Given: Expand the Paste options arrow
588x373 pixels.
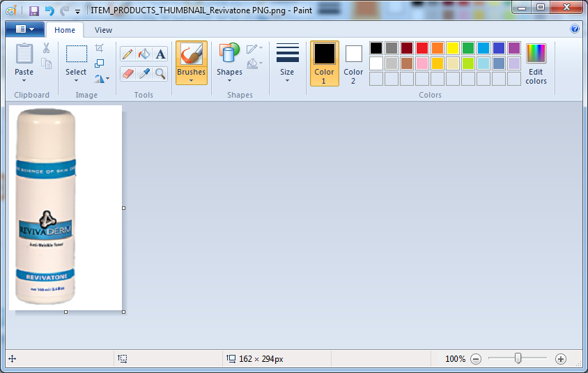Looking at the screenshot, I should (x=24, y=80).
